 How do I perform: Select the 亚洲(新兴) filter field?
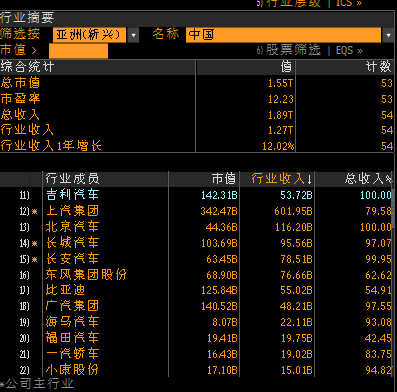pyautogui.click(x=89, y=35)
